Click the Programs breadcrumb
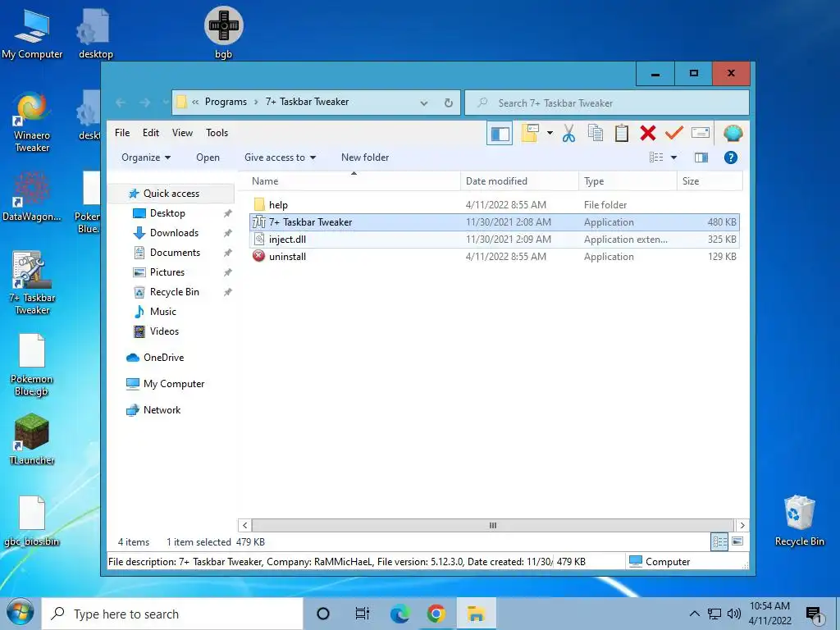 coord(226,102)
